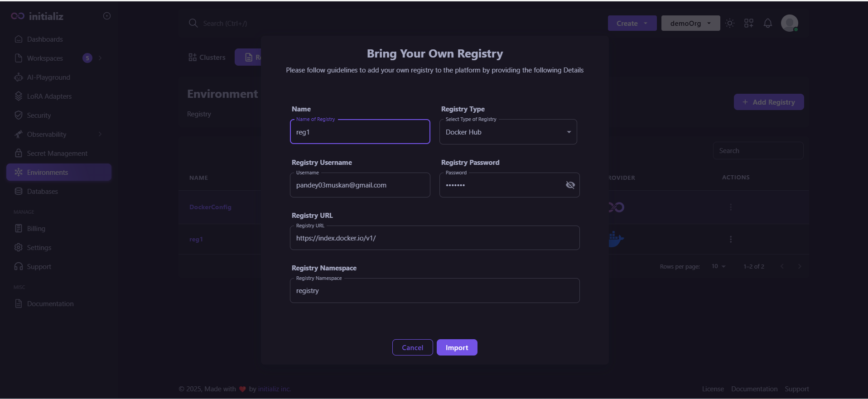Open the reg1 registry link
868x399 pixels.
click(x=196, y=239)
